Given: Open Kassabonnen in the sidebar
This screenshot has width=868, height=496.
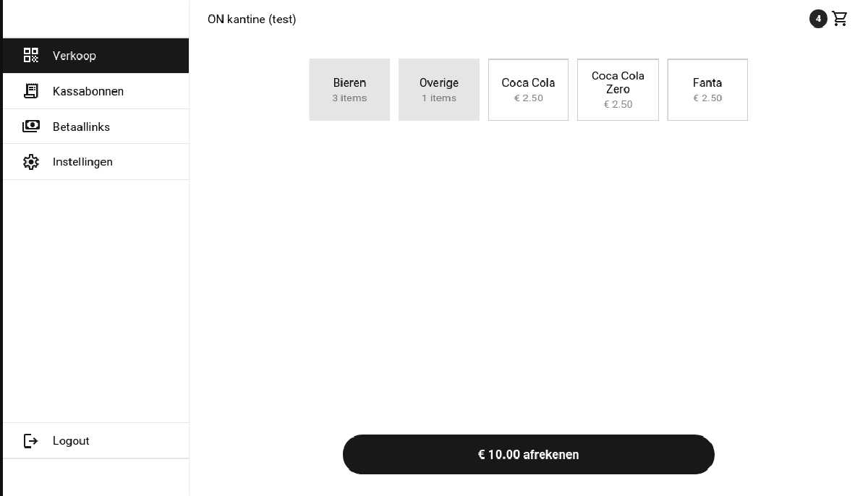Looking at the screenshot, I should [x=88, y=91].
